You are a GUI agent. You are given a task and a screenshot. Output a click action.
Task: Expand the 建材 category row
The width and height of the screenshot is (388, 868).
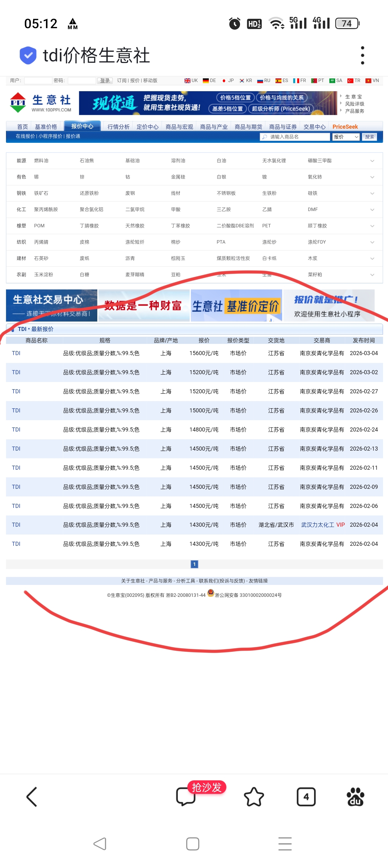pyautogui.click(x=372, y=258)
